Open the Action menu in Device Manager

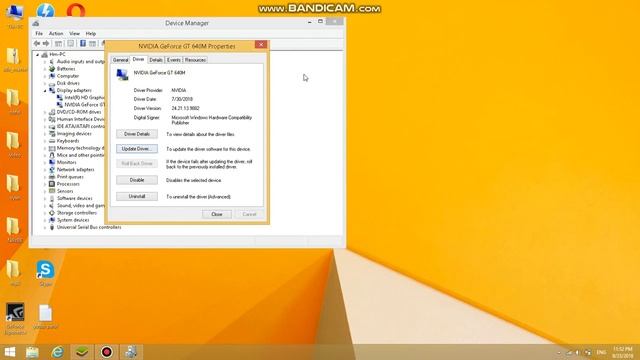coord(56,33)
